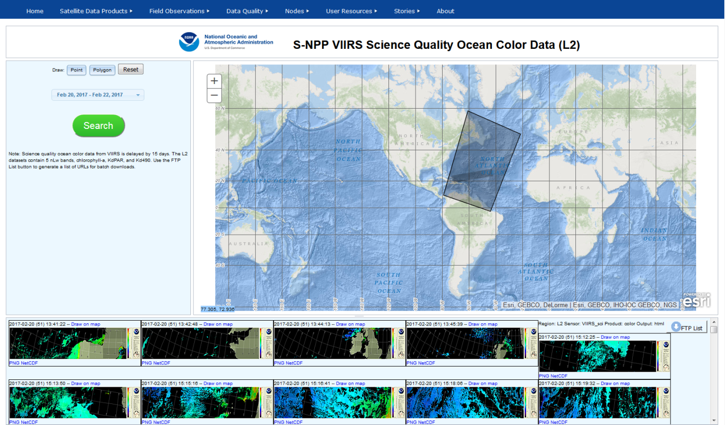The image size is (725, 425).
Task: Open the Feb 20 - Feb 22, 2017 date range dropdown
Action: [98, 95]
